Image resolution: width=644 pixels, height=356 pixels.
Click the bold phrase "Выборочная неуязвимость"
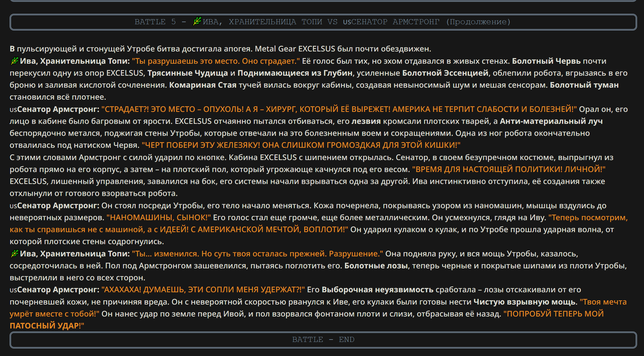coord(378,290)
